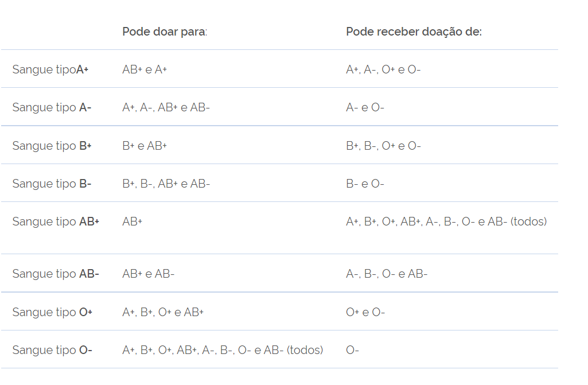Click the 'B+ e AB+' donation cell

[x=145, y=146]
